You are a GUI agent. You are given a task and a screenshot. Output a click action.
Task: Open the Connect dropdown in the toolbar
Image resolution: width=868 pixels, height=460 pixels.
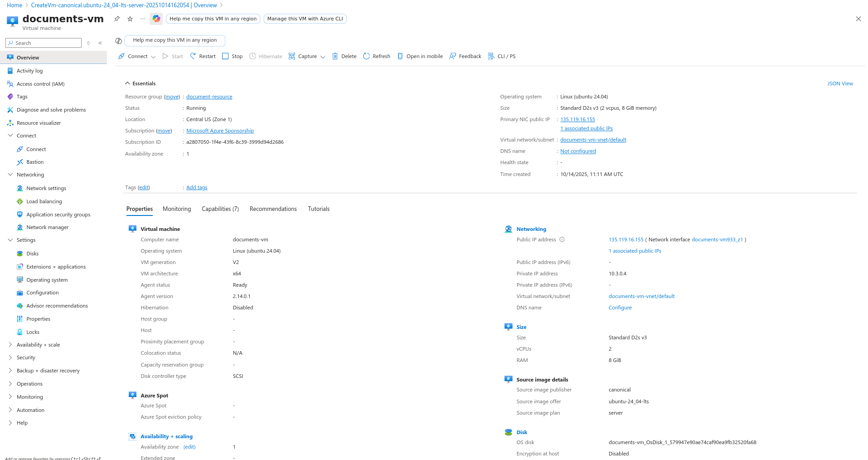click(137, 56)
